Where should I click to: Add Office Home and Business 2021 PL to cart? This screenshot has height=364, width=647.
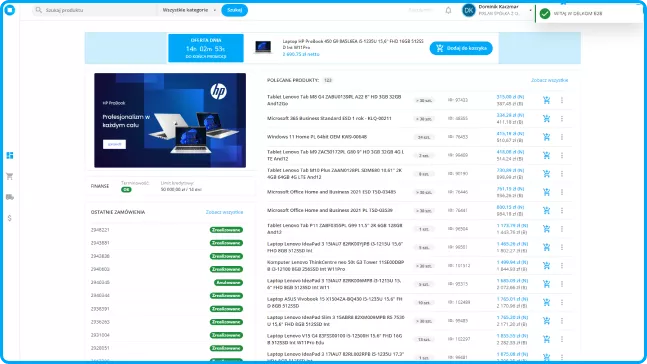tap(546, 210)
